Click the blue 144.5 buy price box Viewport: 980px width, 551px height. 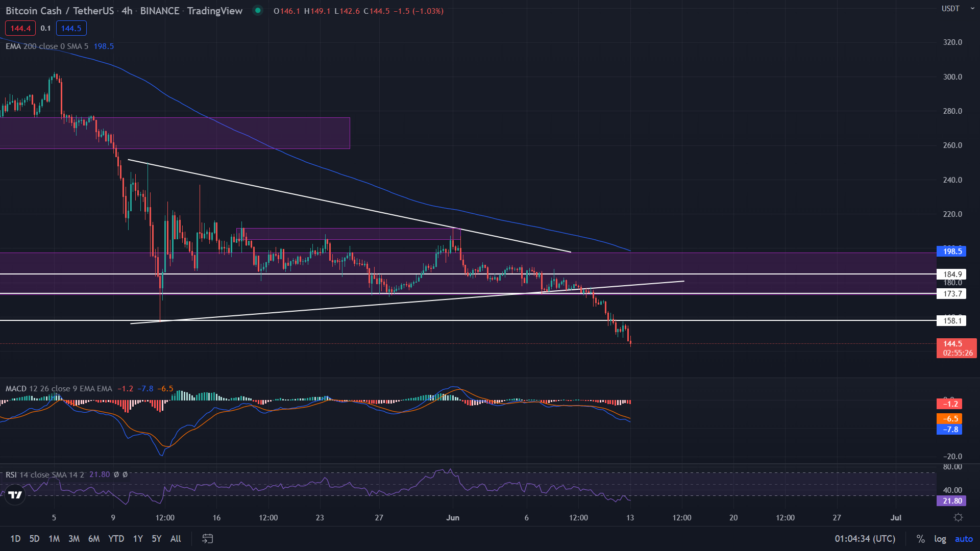tap(71, 28)
